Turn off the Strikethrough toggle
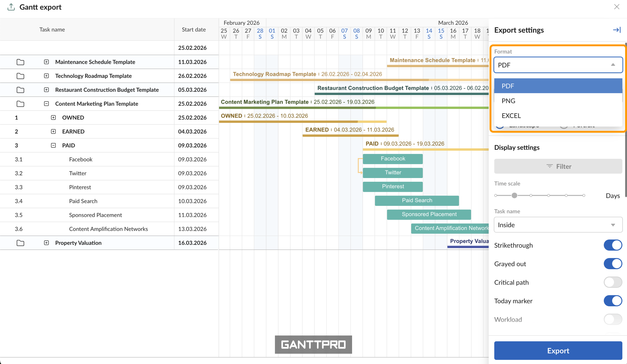Image resolution: width=627 pixels, height=364 pixels. [x=613, y=245]
